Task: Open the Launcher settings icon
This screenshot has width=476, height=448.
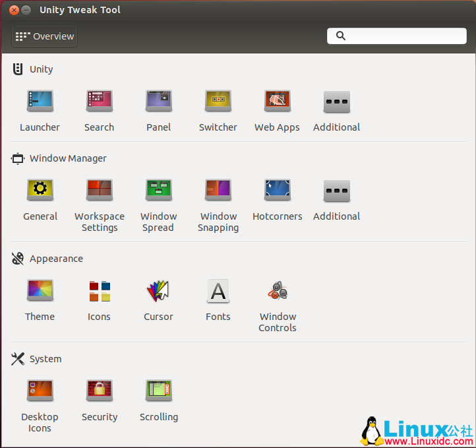Action: [x=40, y=101]
